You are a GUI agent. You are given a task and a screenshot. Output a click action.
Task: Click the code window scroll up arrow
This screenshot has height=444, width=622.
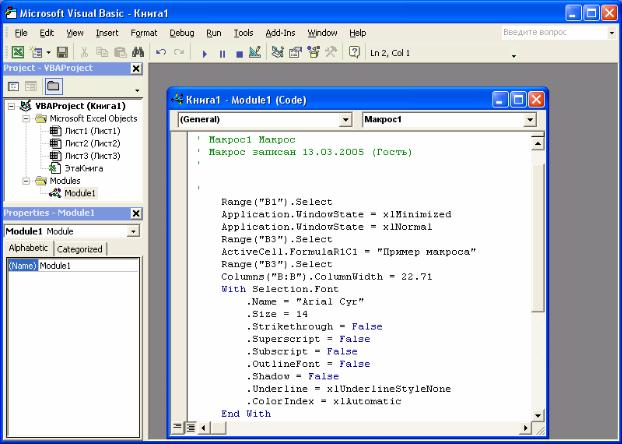pyautogui.click(x=538, y=142)
